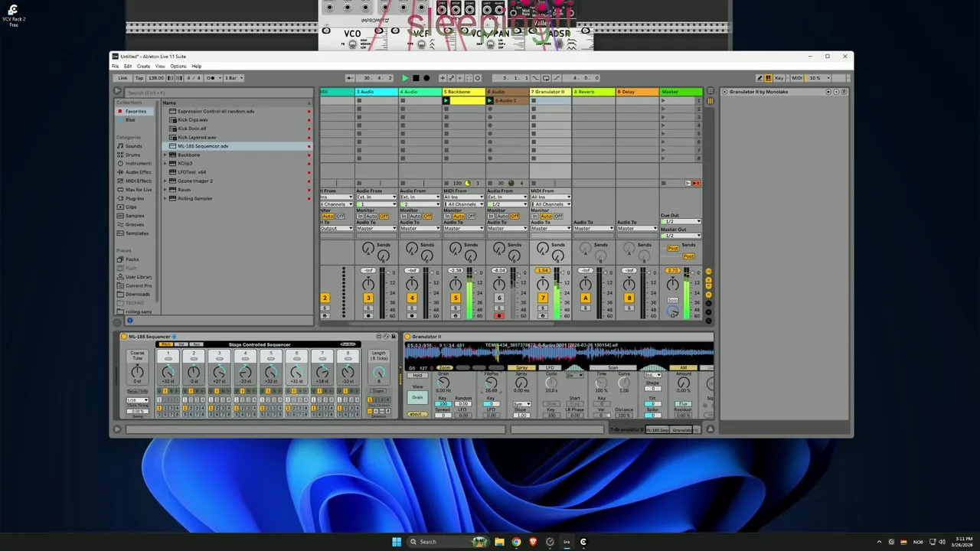Toggle the Automation Arm icon
Screen dimensions: 980x551
point(451,78)
